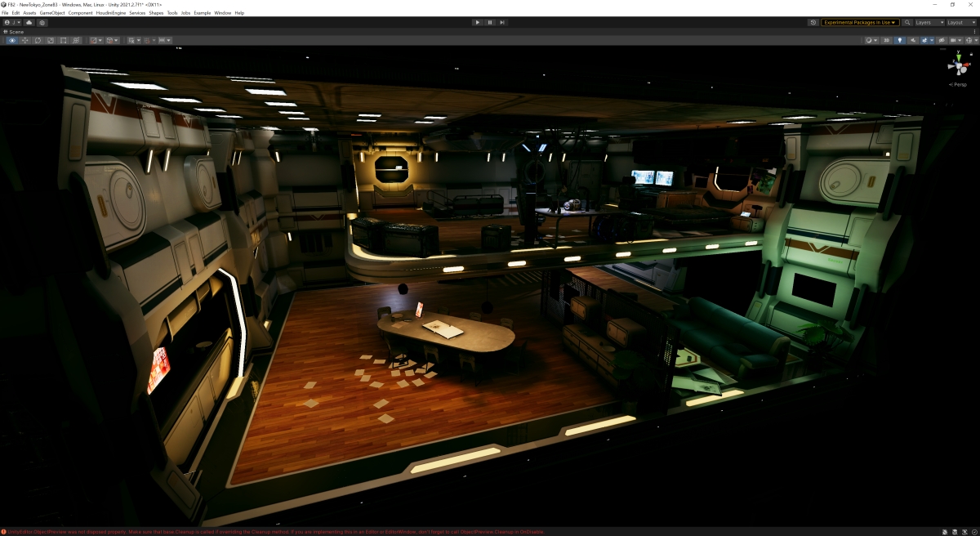The height and width of the screenshot is (536, 980).
Task: Select the Scale tool
Action: [51, 40]
